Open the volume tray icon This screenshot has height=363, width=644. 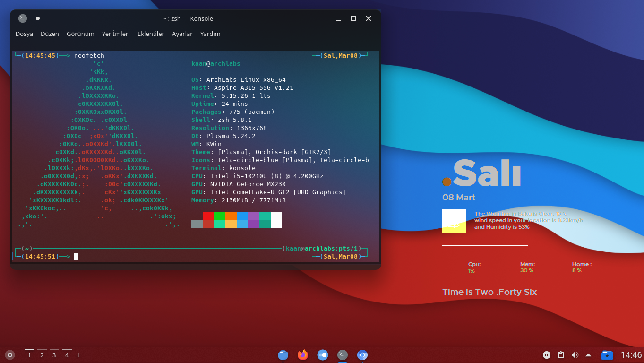575,355
